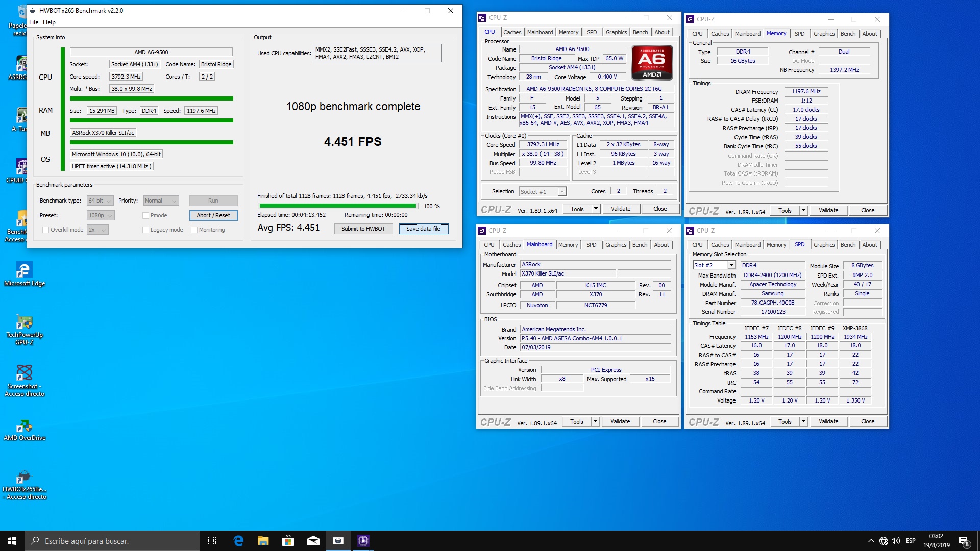The height and width of the screenshot is (551, 980).
Task: Open Microsoft Store taskbar icon
Action: [288, 541]
